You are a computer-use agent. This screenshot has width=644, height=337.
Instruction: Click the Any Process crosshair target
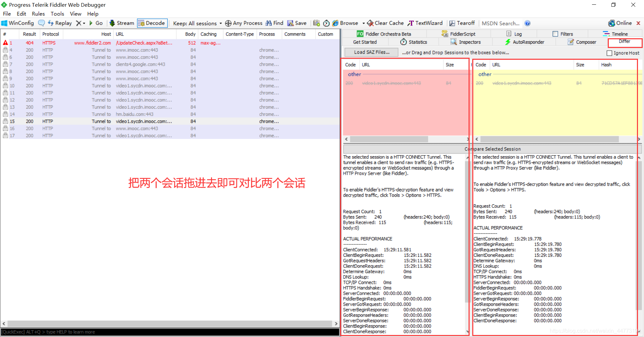tap(244, 23)
